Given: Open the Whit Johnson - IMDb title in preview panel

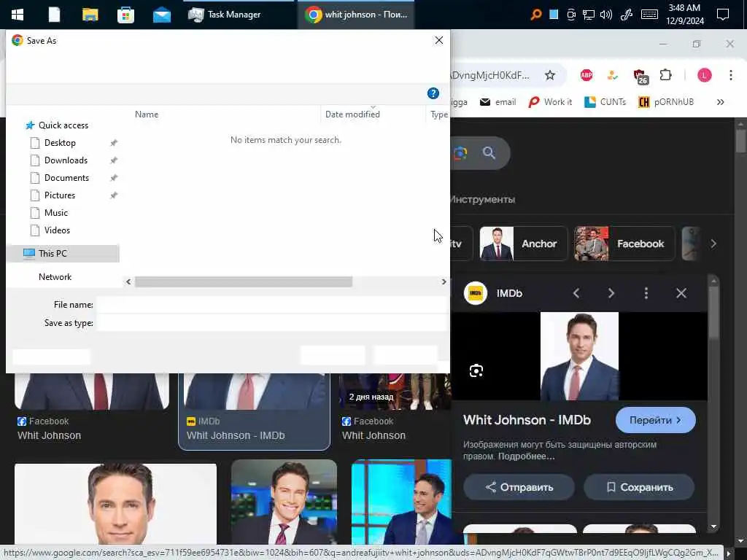Looking at the screenshot, I should (x=527, y=420).
